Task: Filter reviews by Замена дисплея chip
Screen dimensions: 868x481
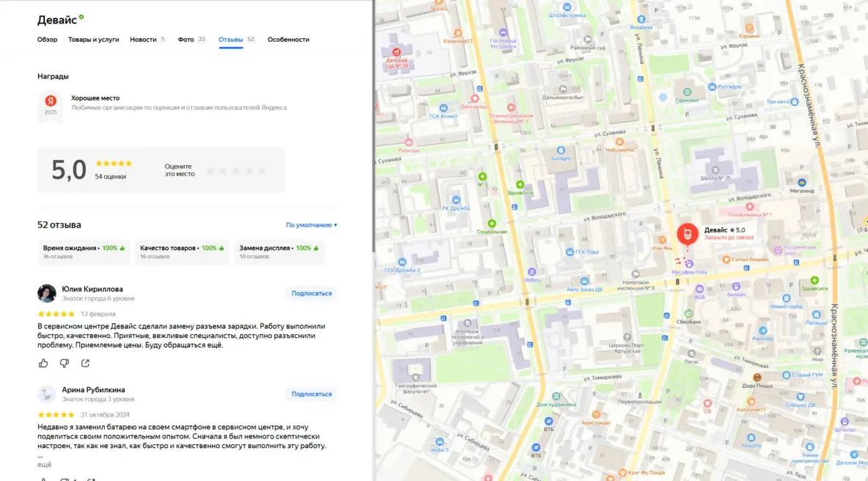Action: 279,251
